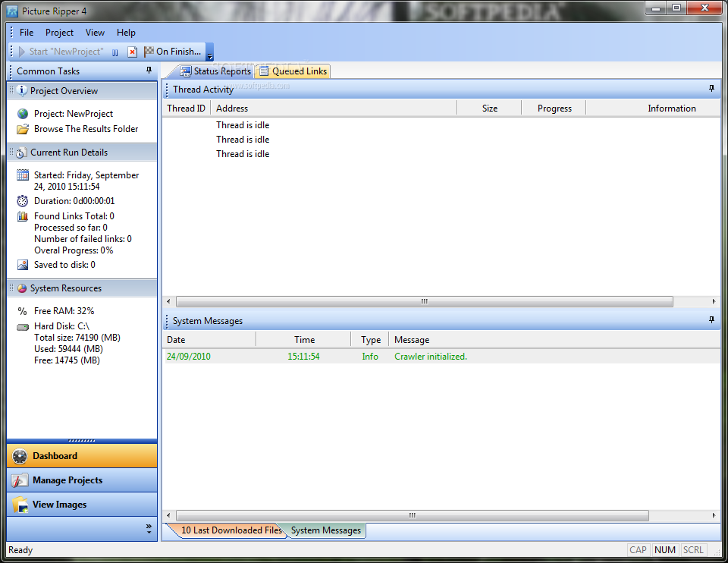Sort messages by Time column
The height and width of the screenshot is (563, 728).
pyautogui.click(x=303, y=340)
